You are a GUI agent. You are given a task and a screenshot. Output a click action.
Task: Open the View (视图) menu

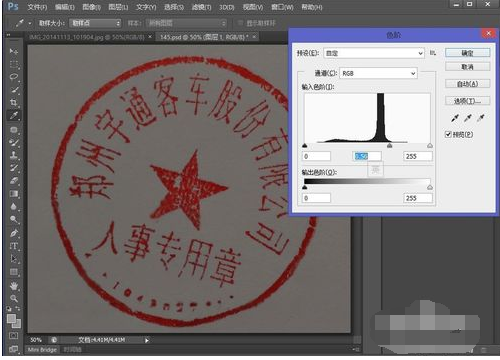pyautogui.click(x=253, y=7)
